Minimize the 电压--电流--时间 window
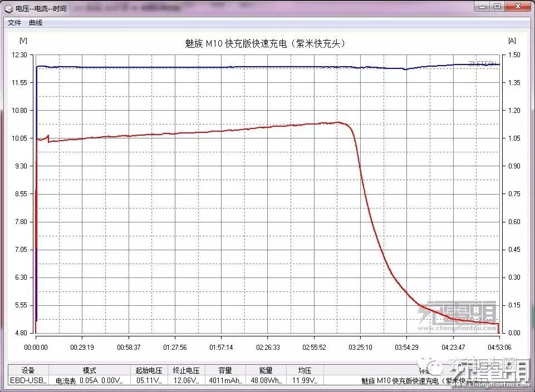This screenshot has height=392, width=535. point(482,7)
